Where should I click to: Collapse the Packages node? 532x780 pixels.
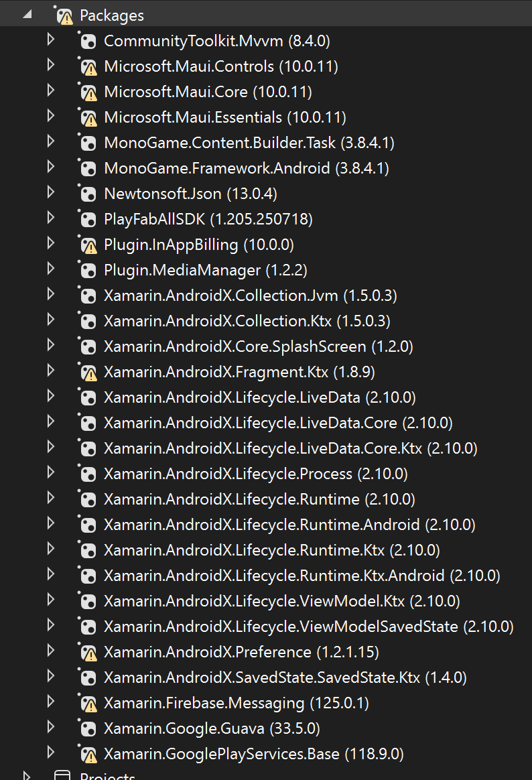point(27,15)
